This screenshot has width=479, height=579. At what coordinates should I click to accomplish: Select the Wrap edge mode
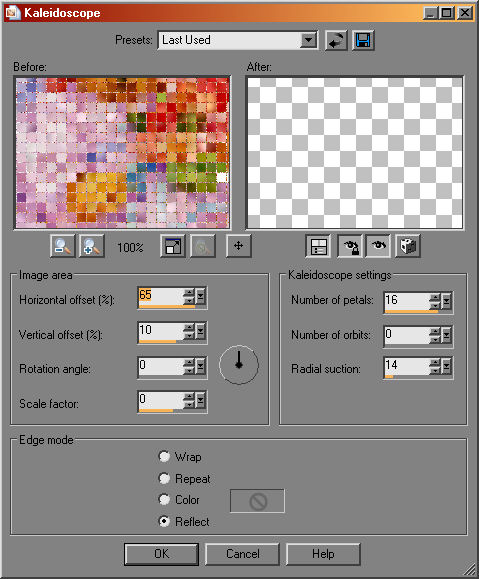(164, 457)
